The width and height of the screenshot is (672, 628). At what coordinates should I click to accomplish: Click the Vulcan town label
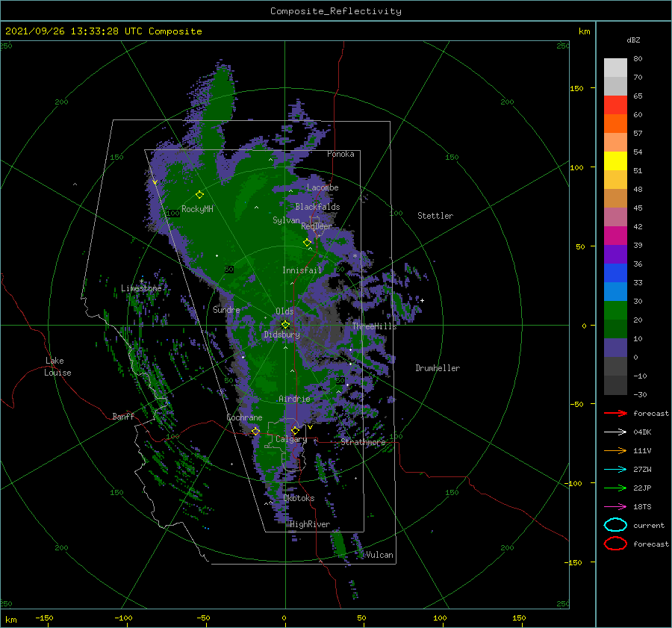(x=380, y=555)
